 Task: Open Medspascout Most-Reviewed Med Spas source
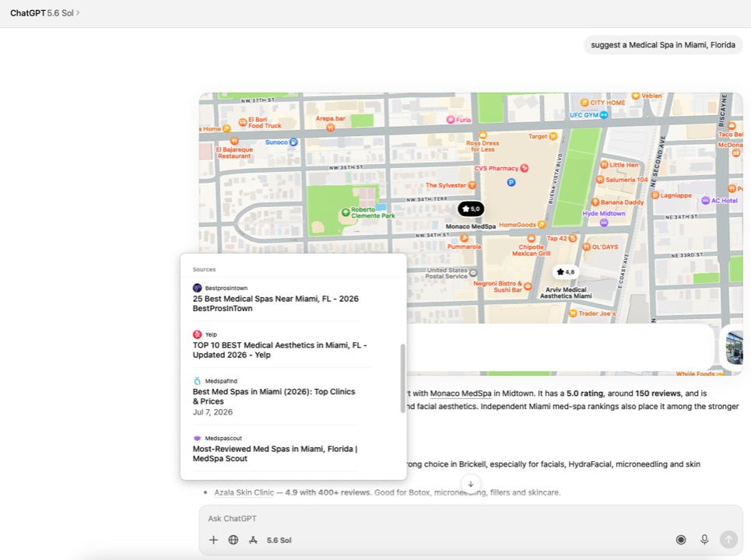(x=275, y=448)
